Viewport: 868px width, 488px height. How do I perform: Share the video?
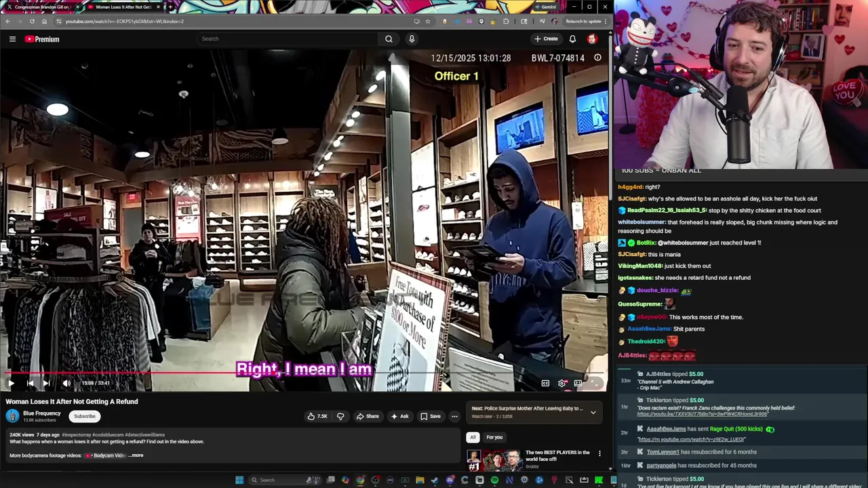[x=368, y=416]
